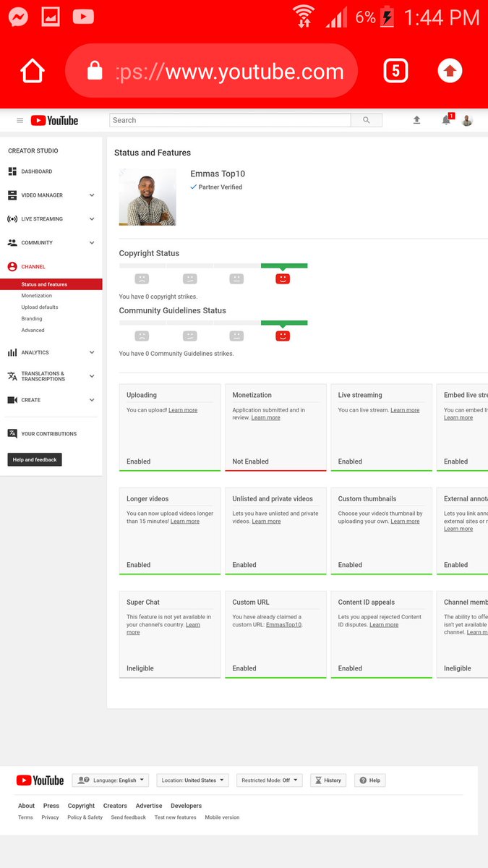The width and height of the screenshot is (488, 868).
Task: Select Status and features in Channel menu
Action: click(x=51, y=284)
